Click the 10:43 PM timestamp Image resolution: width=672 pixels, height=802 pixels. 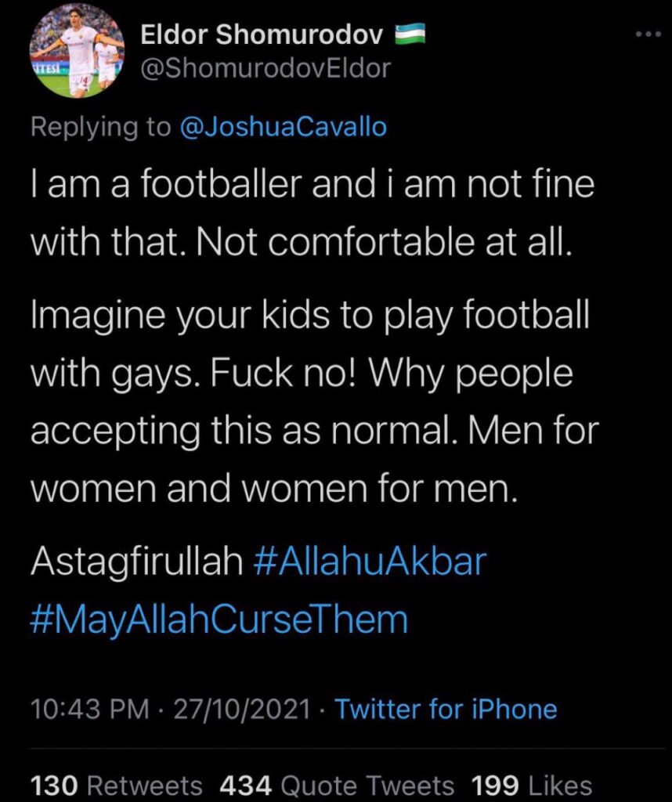pyautogui.click(x=88, y=710)
